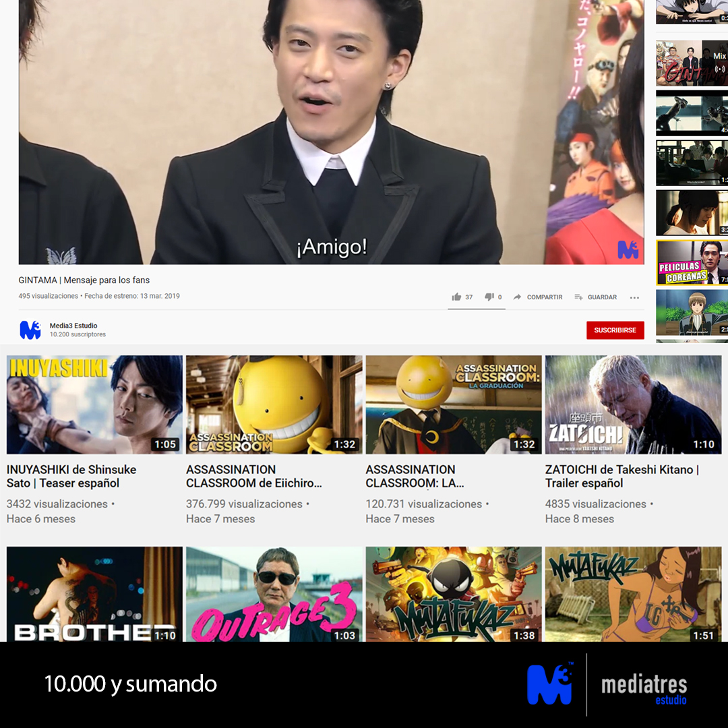The width and height of the screenshot is (728, 728).
Task: Open the BROTHER video thumbnail
Action: pyautogui.click(x=94, y=595)
